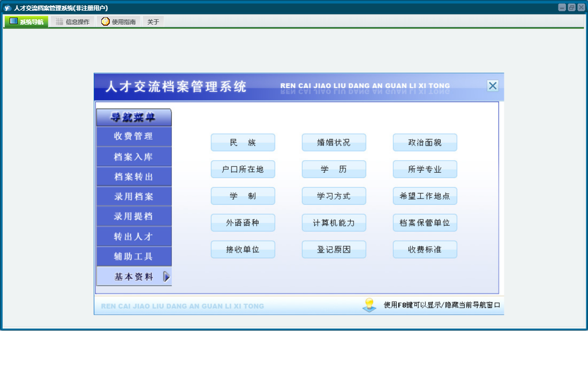Open the 民族 settings button

243,142
